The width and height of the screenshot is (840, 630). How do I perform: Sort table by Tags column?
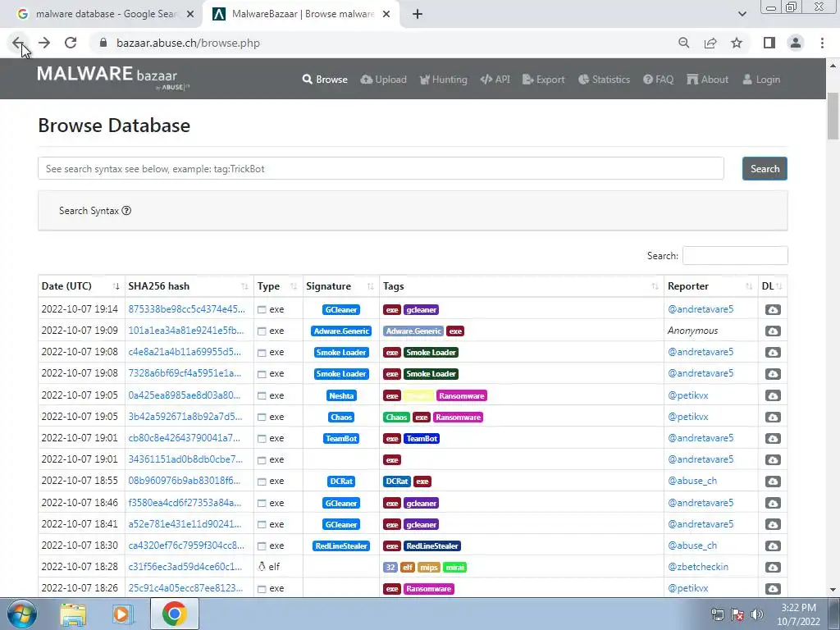(521, 286)
